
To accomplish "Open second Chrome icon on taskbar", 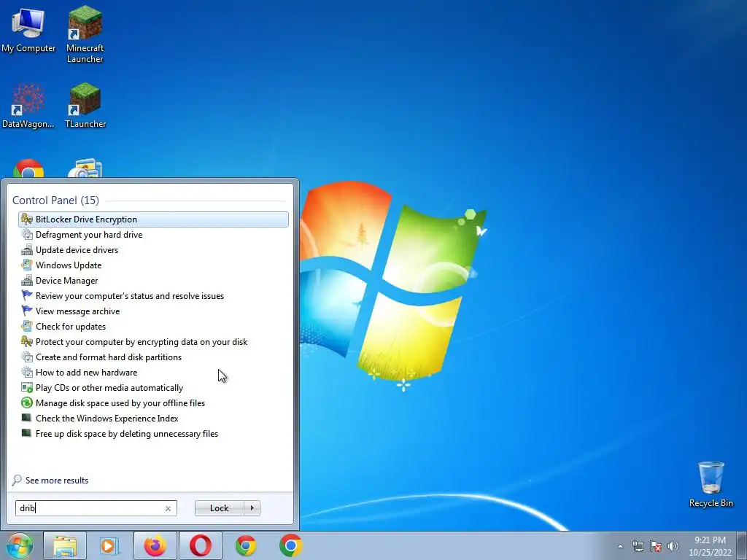I will click(290, 545).
